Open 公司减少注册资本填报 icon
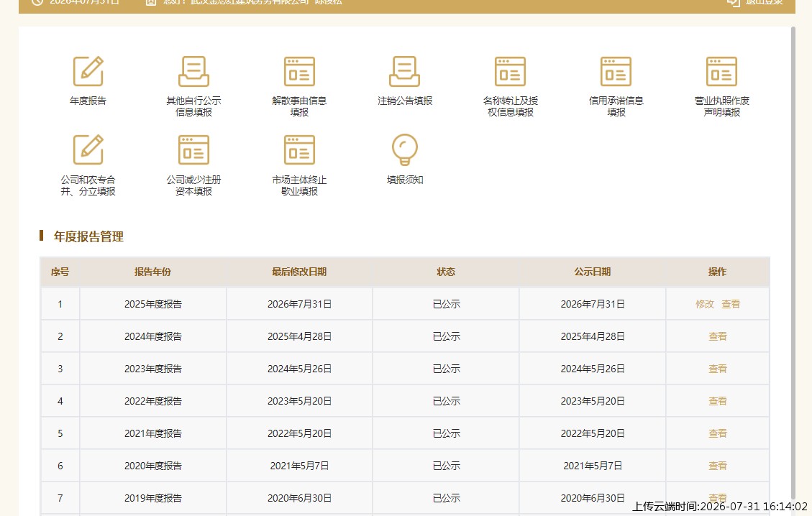812x516 pixels. click(x=193, y=149)
